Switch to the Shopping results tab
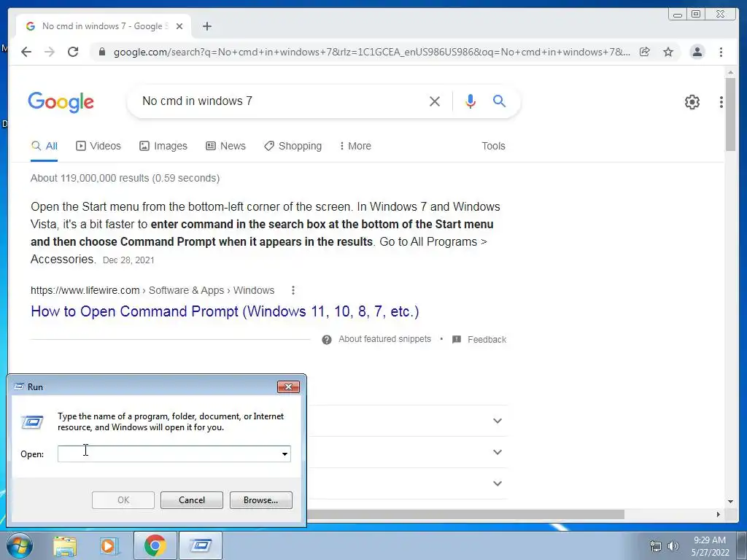 tap(293, 146)
